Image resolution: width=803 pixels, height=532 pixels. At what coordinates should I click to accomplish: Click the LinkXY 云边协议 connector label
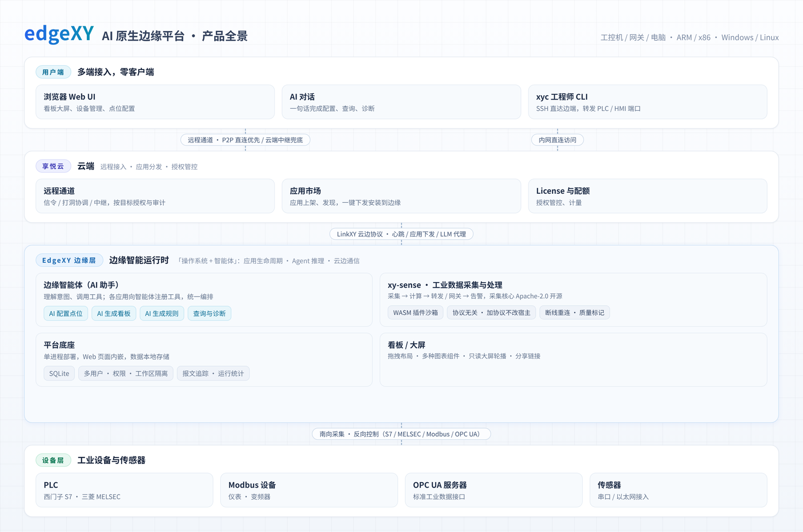point(401,234)
